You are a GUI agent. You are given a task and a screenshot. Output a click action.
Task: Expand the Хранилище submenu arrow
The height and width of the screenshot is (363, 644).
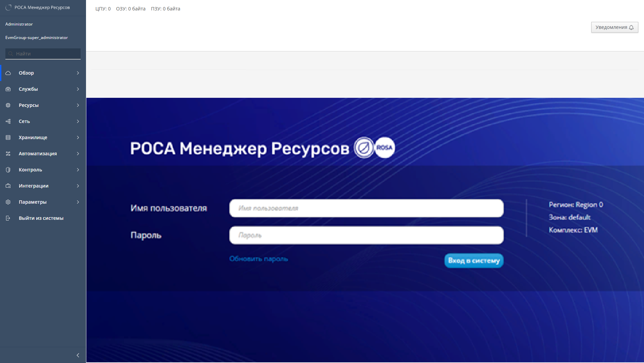[x=78, y=137]
